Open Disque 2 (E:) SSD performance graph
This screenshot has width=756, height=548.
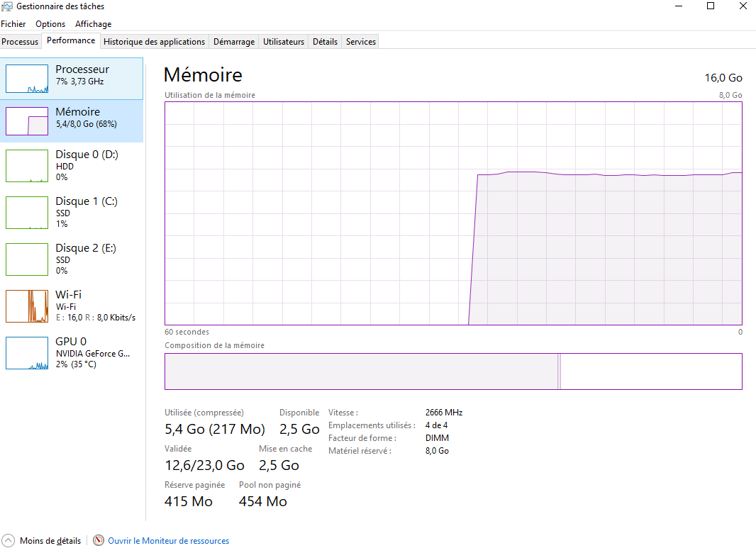(72, 259)
